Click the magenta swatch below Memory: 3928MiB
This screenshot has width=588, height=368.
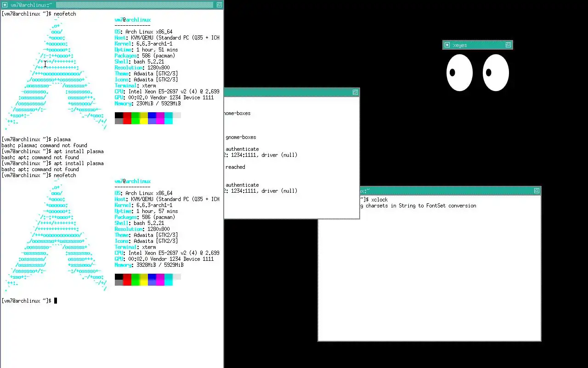pyautogui.click(x=160, y=280)
